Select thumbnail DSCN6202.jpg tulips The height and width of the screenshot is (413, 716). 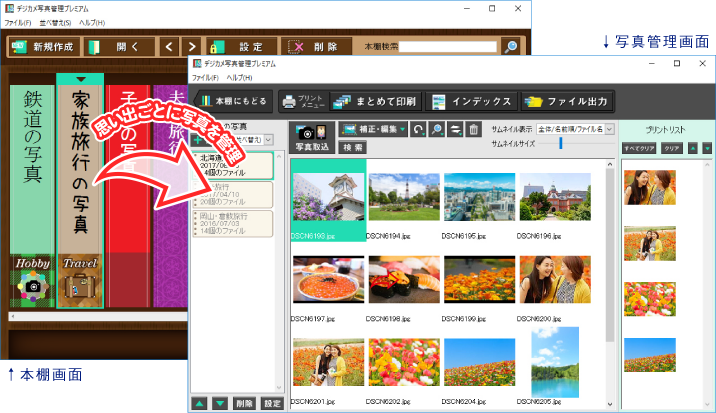click(x=404, y=362)
